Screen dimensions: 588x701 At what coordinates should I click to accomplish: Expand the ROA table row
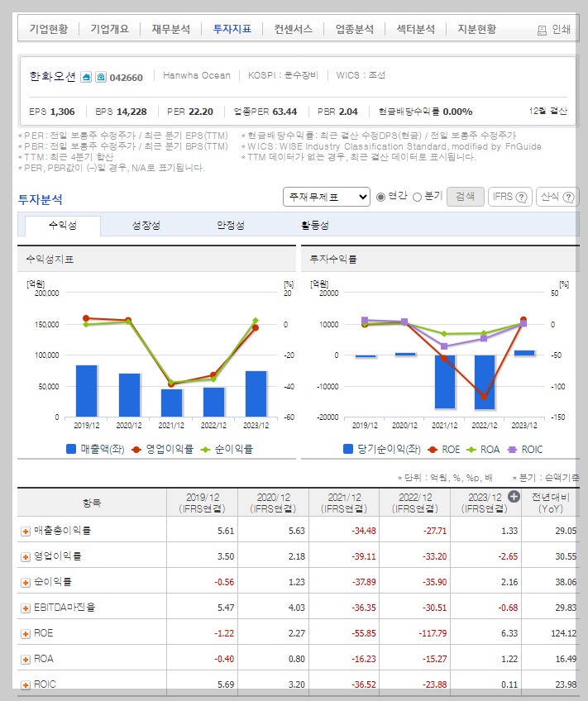pos(26,660)
